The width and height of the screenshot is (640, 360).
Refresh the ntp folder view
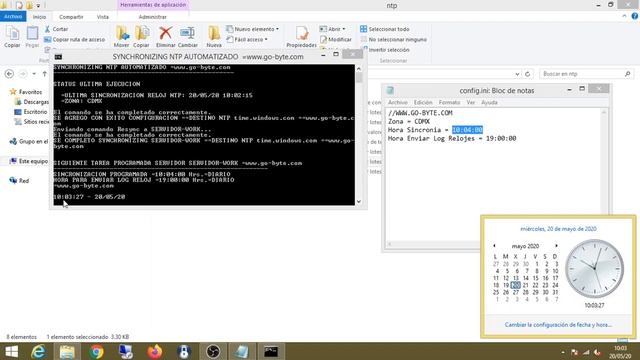[x=527, y=74]
